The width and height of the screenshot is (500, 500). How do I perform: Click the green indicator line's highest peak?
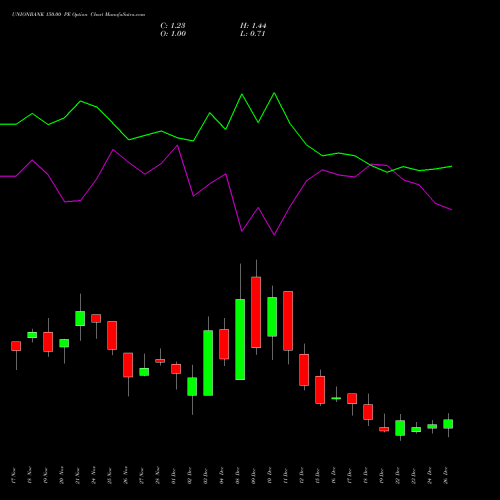coord(274,93)
